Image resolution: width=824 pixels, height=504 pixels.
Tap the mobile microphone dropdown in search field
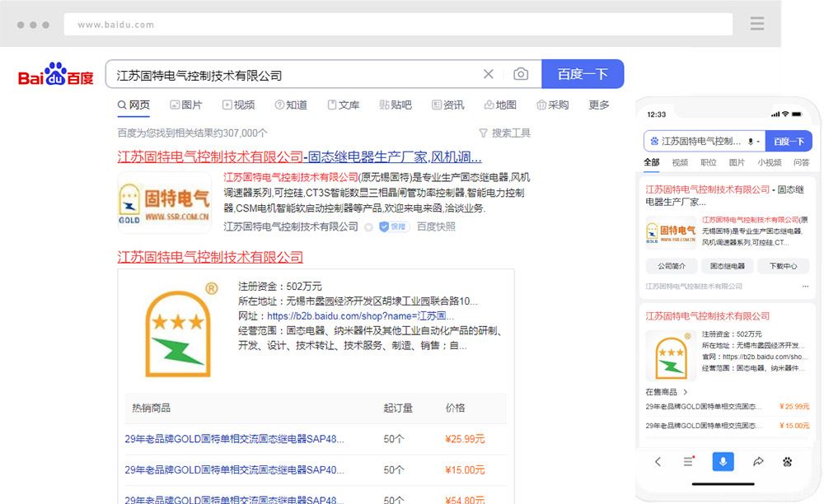coord(754,141)
